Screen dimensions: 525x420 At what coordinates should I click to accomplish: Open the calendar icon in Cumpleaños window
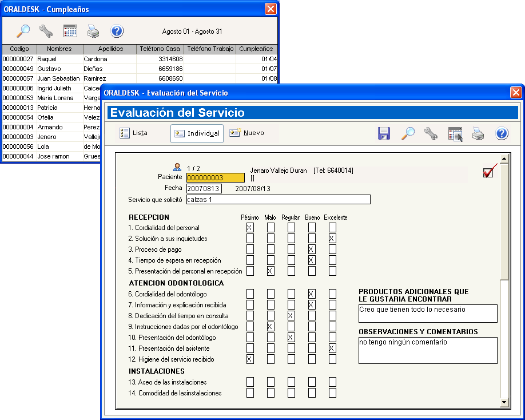coord(70,31)
